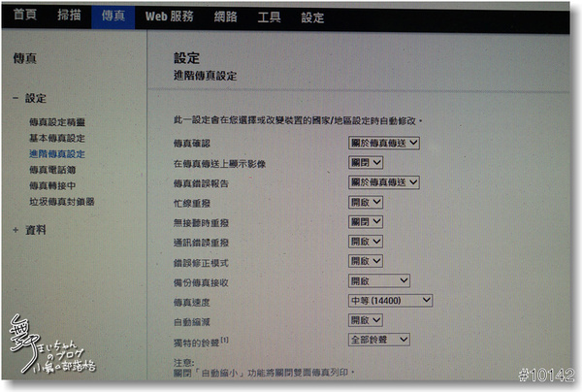Image resolution: width=582 pixels, height=392 pixels.
Task: Open 傳真轉接中 link
Action: pos(52,185)
